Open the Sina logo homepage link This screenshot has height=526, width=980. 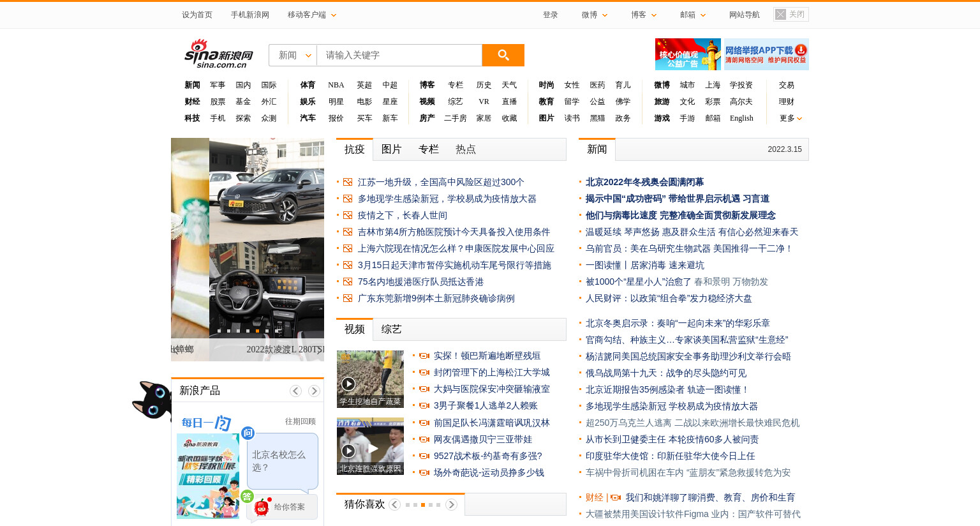(x=219, y=54)
